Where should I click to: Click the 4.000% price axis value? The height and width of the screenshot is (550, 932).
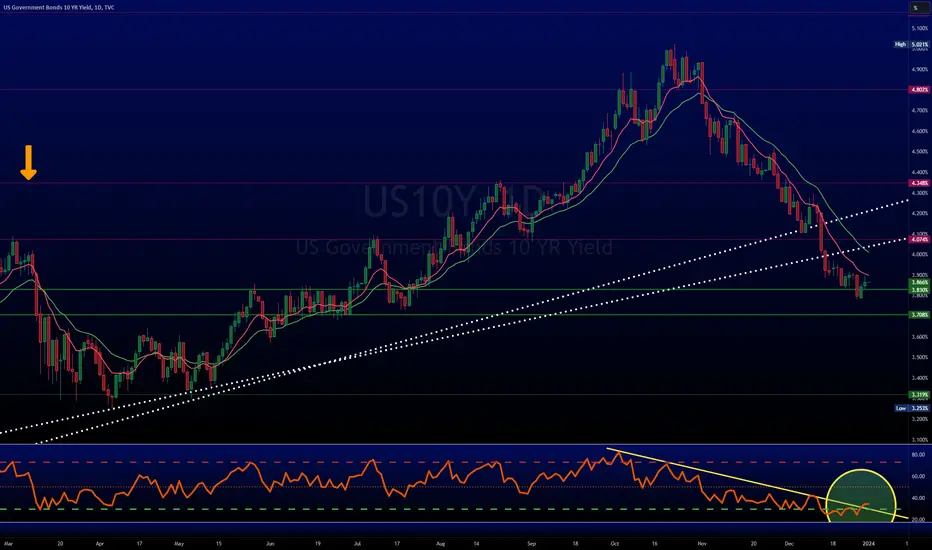point(920,254)
